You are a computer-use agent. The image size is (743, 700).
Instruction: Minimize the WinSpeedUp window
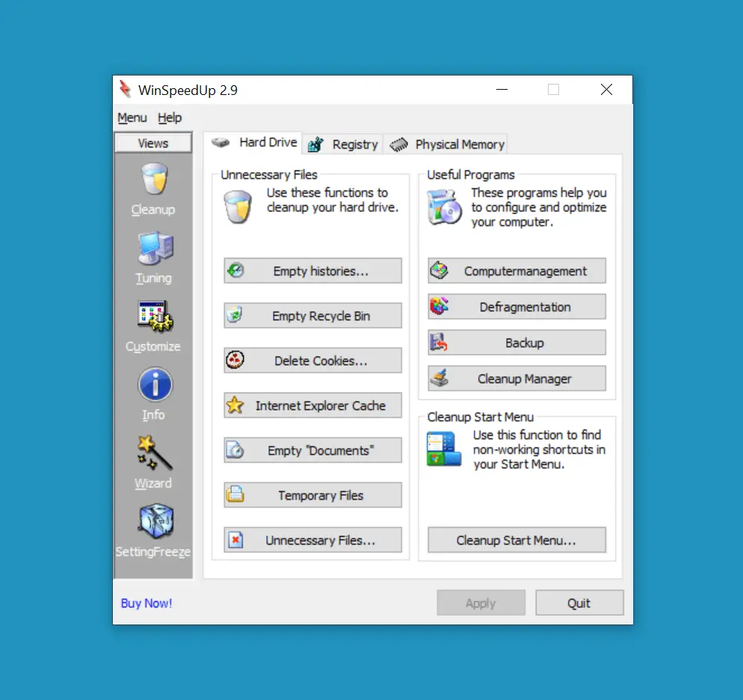(x=502, y=89)
